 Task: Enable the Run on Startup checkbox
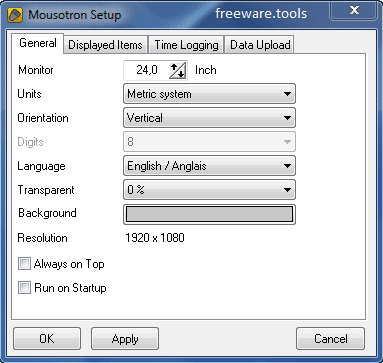[x=24, y=288]
